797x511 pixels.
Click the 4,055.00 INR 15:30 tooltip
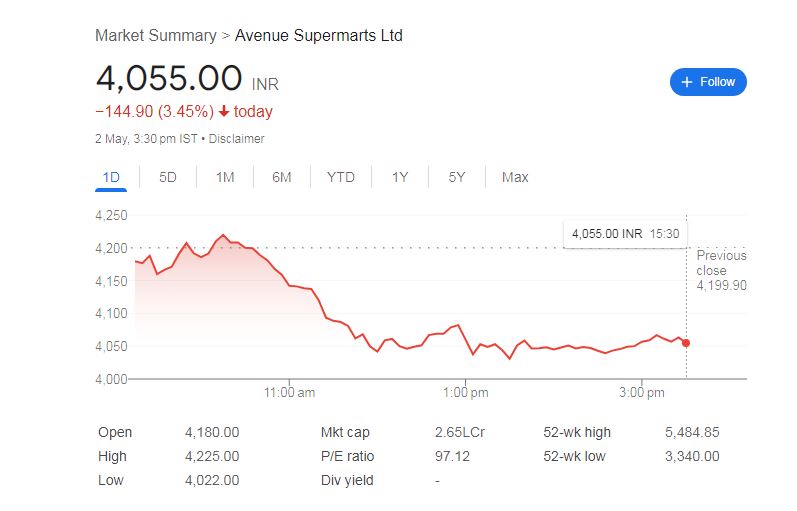coord(625,233)
